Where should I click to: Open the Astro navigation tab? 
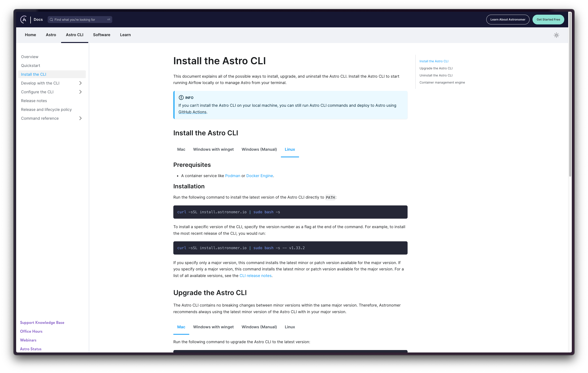[51, 35]
